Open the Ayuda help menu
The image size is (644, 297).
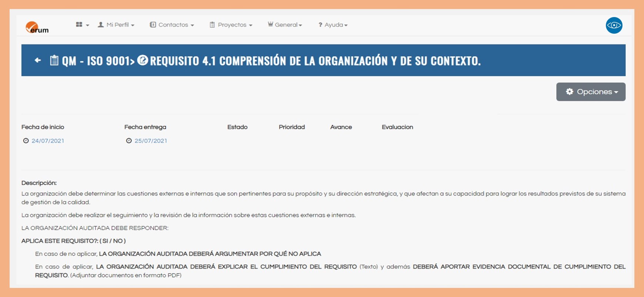pos(333,25)
